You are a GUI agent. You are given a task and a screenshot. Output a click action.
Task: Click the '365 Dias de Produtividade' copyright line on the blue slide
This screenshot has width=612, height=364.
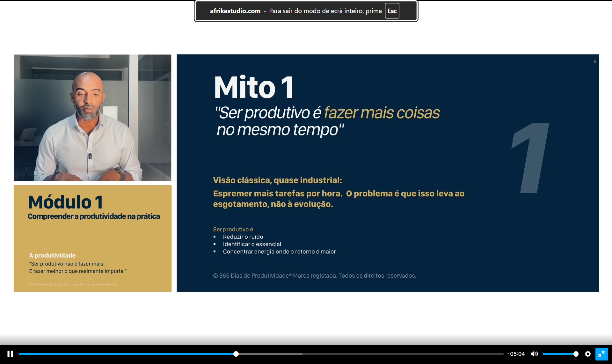[314, 276]
